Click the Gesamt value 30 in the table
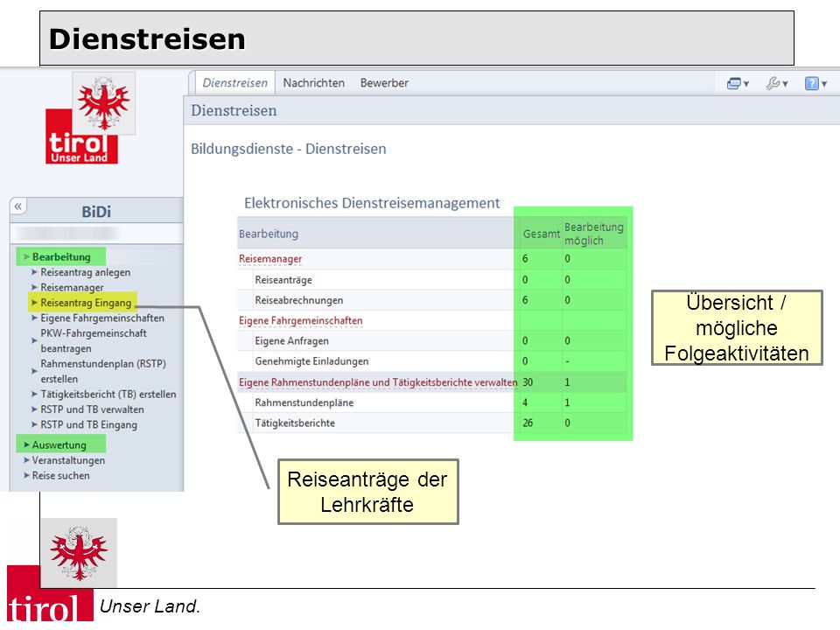The height and width of the screenshot is (630, 840). (x=528, y=382)
